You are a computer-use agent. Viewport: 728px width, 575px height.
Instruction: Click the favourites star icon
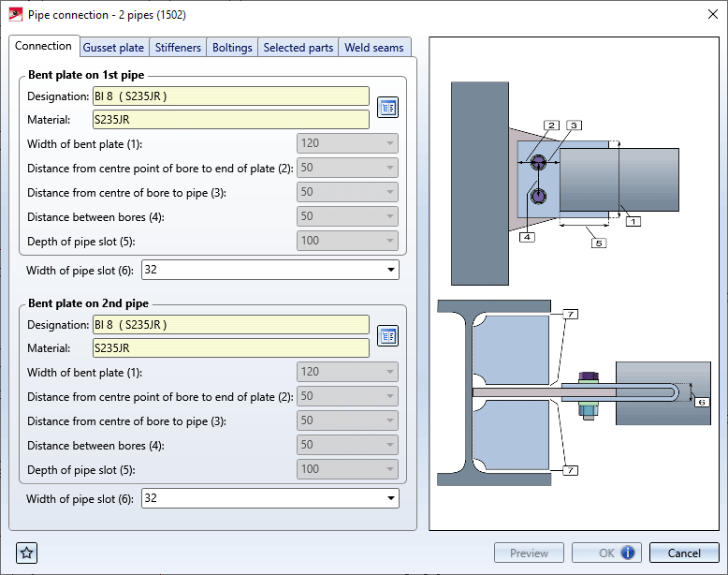(x=27, y=553)
